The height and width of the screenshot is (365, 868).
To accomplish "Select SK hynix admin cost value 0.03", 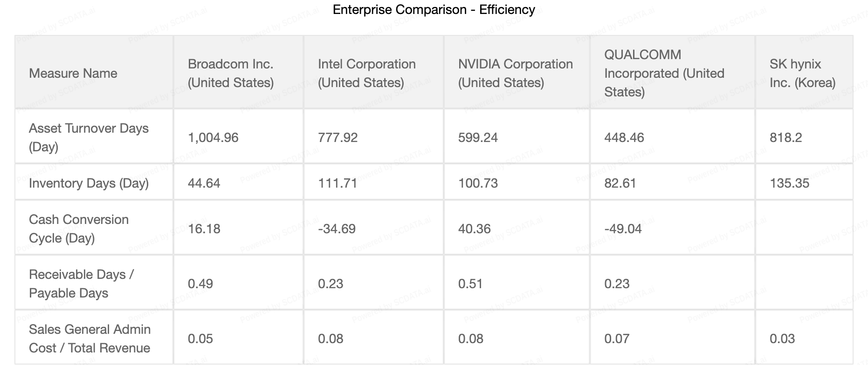I will click(782, 338).
